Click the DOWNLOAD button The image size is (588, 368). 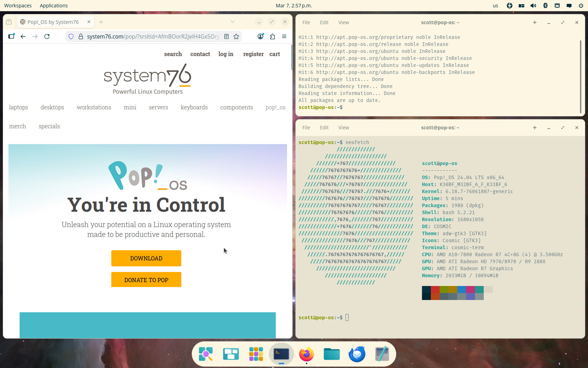pos(146,258)
